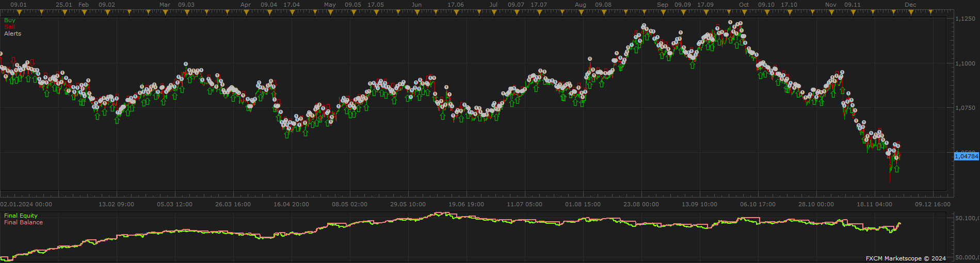This screenshot has width=980, height=263.
Task: Click the yellow marker under the May label
Action: tap(330, 12)
